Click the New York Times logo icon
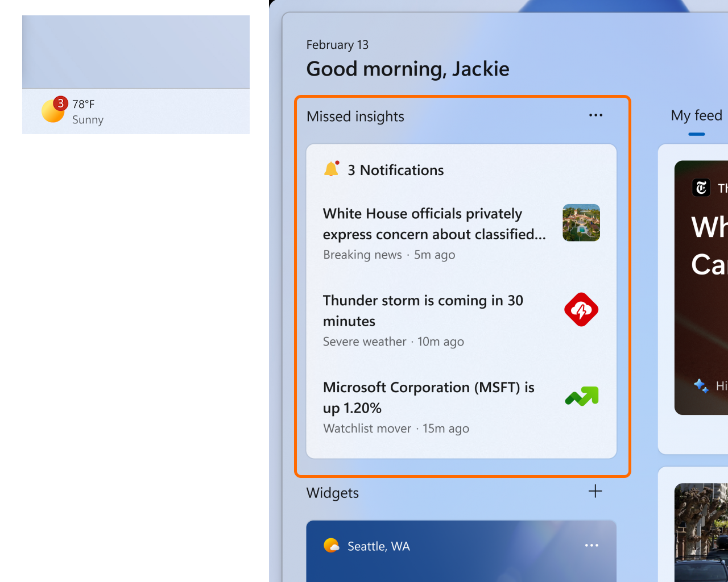 click(x=701, y=188)
